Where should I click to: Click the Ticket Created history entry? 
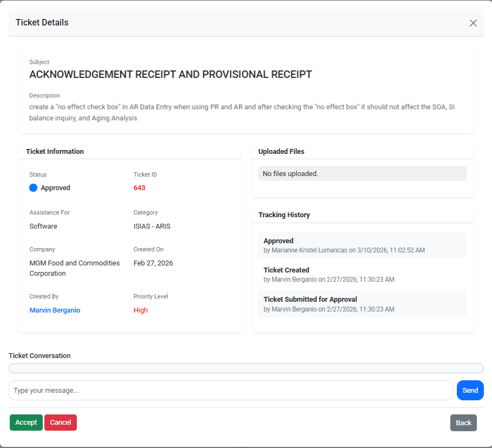pyautogui.click(x=363, y=275)
